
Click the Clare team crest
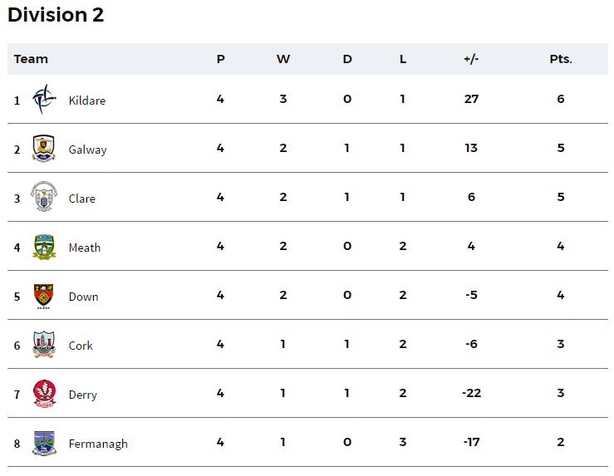pos(44,197)
